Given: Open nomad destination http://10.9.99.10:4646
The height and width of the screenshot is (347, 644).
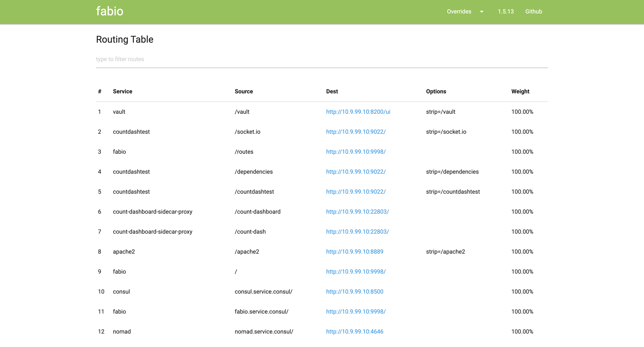Looking at the screenshot, I should (354, 332).
